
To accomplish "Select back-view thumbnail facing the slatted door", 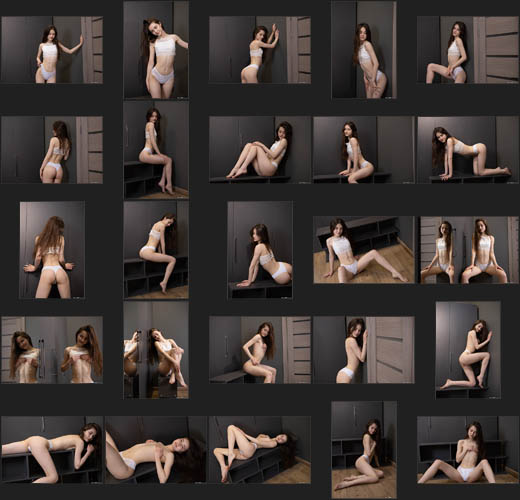I will pos(52,150).
